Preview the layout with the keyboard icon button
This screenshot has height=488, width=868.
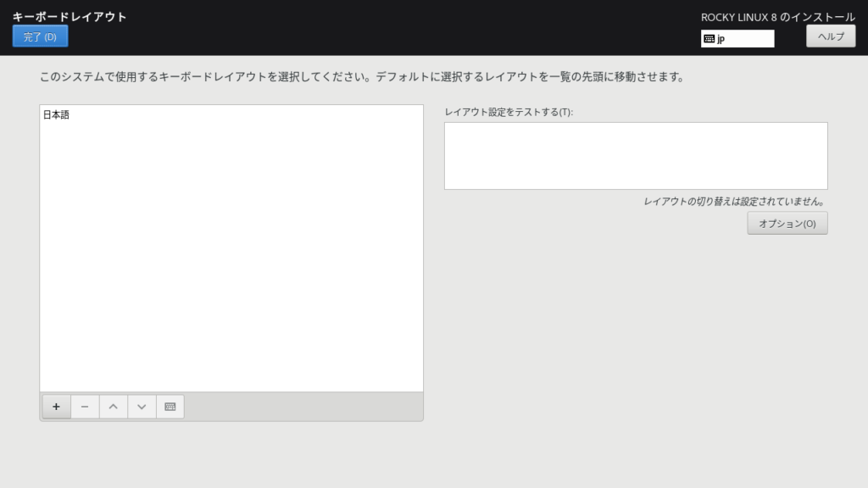[x=170, y=407]
